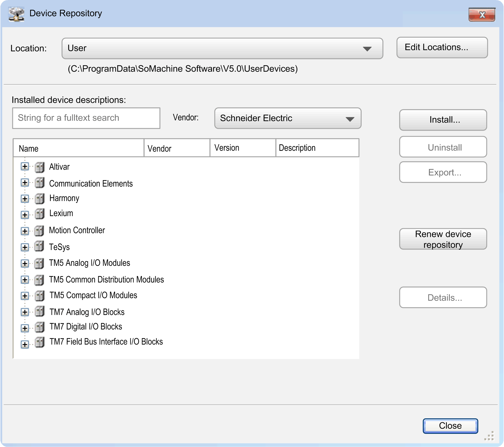Click Renew device repository button
This screenshot has width=504, height=447.
pos(443,239)
